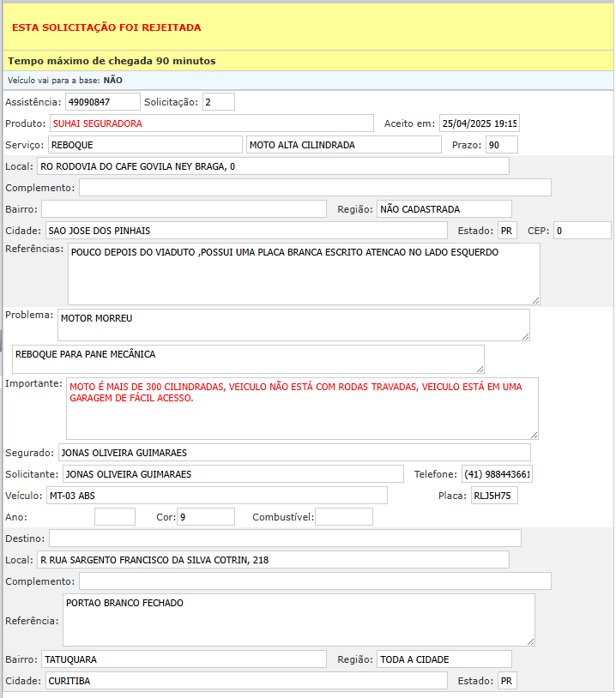The width and height of the screenshot is (616, 698).
Task: Click the Telefone number field
Action: [x=496, y=474]
